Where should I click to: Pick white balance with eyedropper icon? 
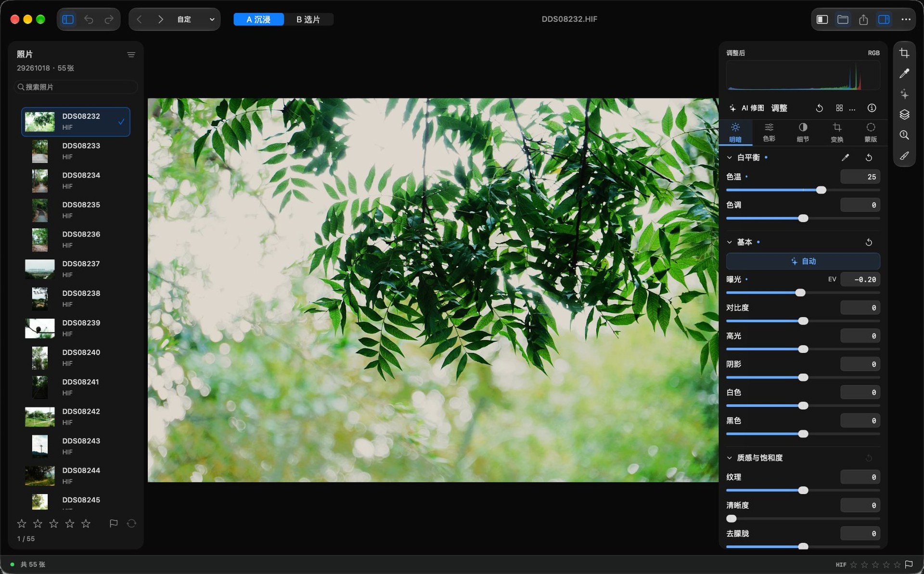pos(845,157)
